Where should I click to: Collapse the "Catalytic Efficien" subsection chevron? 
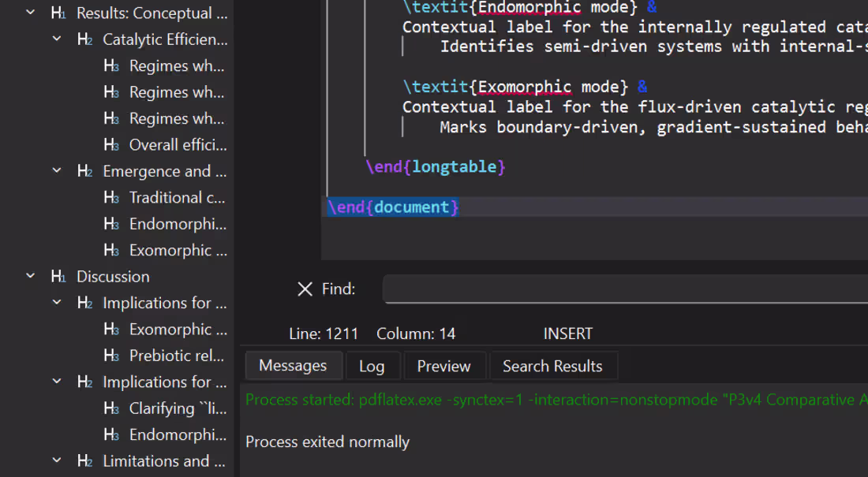click(55, 38)
